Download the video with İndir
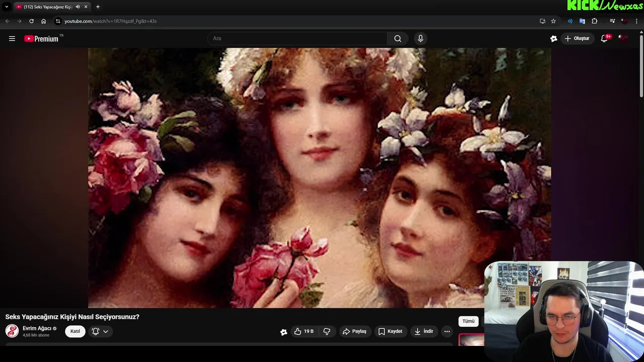The image size is (644, 362). pos(424,331)
